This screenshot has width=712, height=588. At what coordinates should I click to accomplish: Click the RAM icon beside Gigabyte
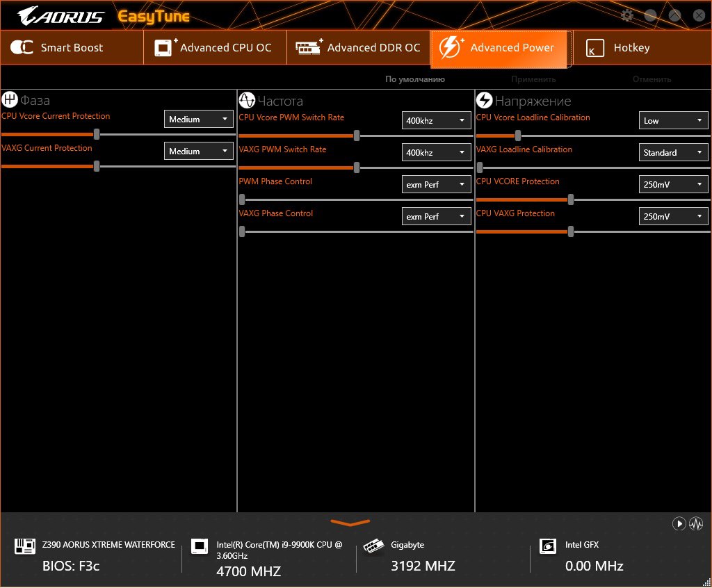tap(373, 546)
